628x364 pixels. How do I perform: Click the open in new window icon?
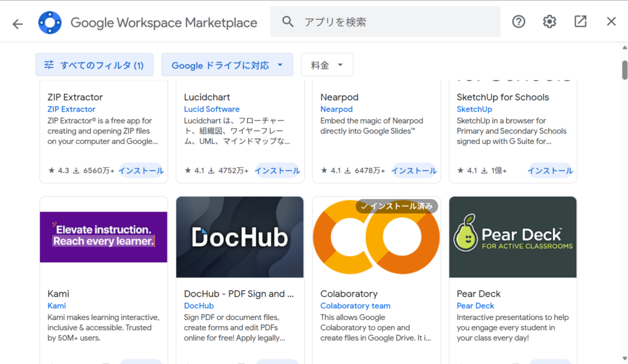click(x=580, y=22)
